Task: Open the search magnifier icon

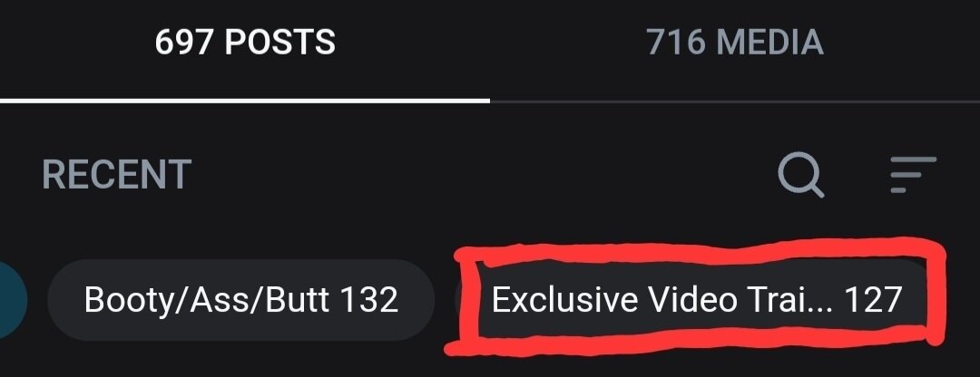Action: point(800,176)
